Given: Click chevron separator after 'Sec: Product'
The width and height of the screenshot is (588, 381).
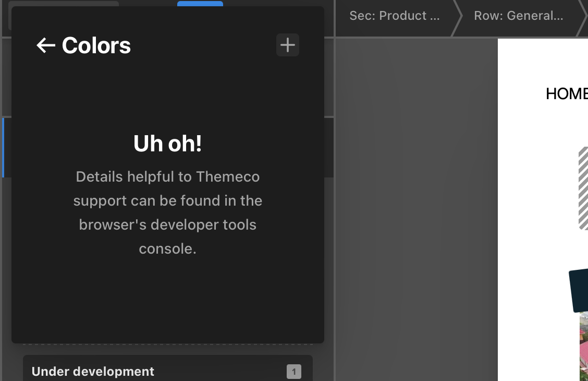Looking at the screenshot, I should click(x=456, y=18).
